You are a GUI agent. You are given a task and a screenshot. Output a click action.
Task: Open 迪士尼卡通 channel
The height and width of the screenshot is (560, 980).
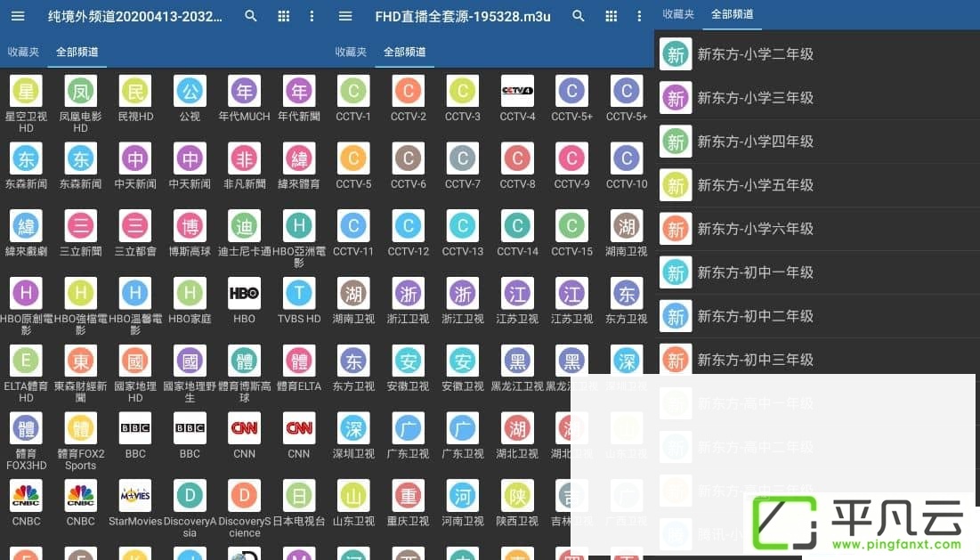point(245,233)
